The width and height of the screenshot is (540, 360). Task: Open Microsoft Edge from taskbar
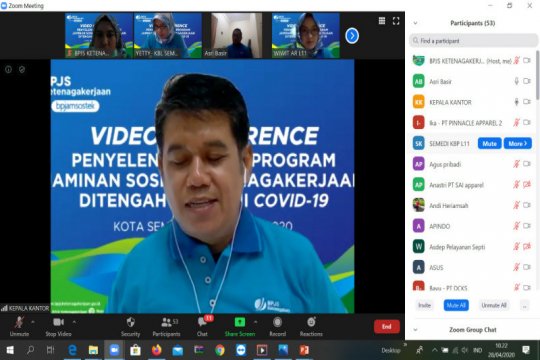72,350
